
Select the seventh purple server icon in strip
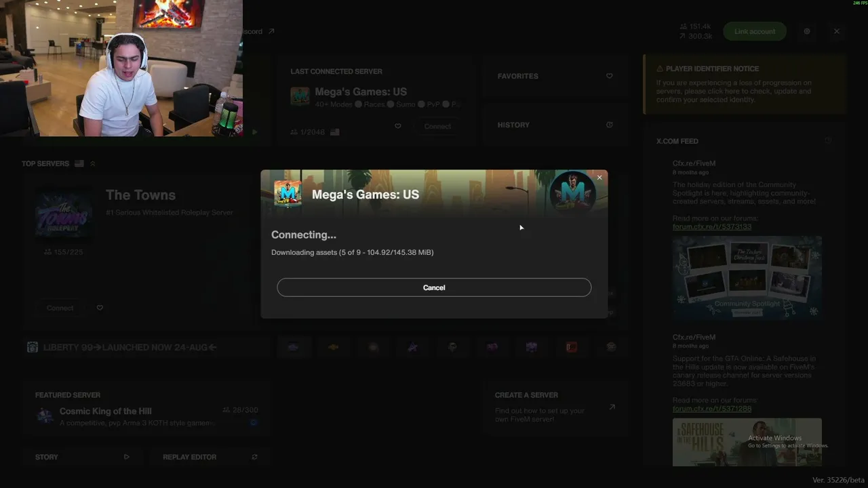coord(532,347)
